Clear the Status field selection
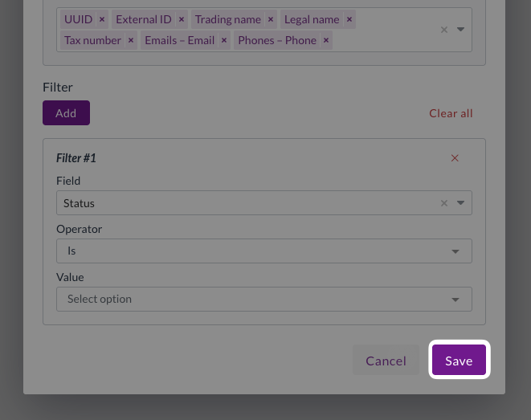531x420 pixels. (443, 203)
